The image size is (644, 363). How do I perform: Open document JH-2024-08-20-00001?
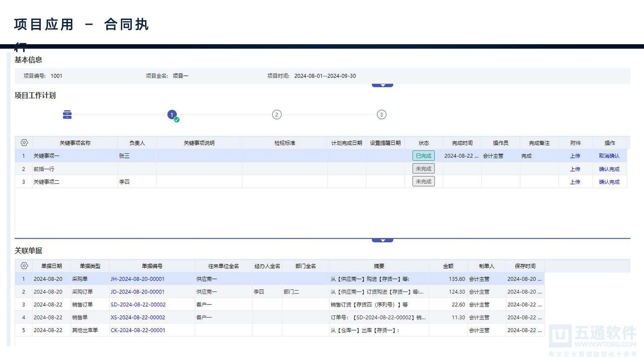tap(138, 279)
